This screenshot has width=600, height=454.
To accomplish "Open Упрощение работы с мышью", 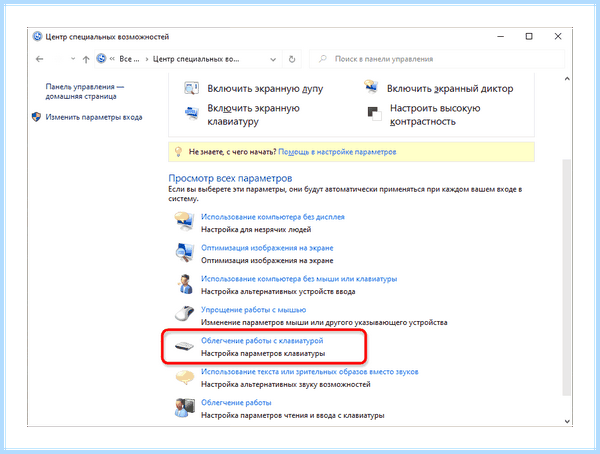I will click(253, 310).
